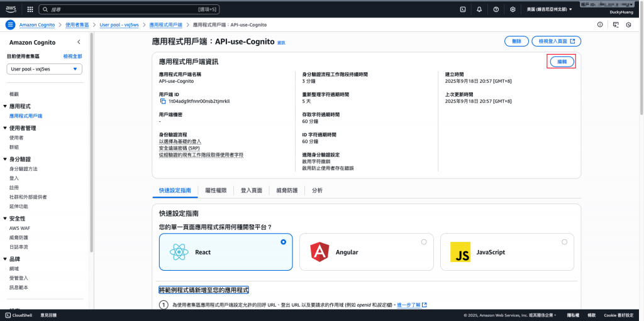Switch to the 快速設定指南 tab
The height and width of the screenshot is (321, 644).
[x=175, y=190]
